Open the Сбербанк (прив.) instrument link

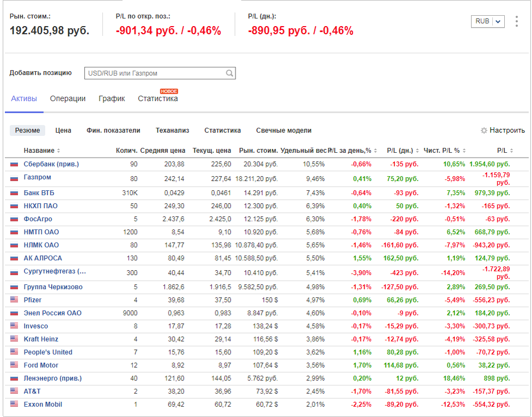(x=51, y=164)
